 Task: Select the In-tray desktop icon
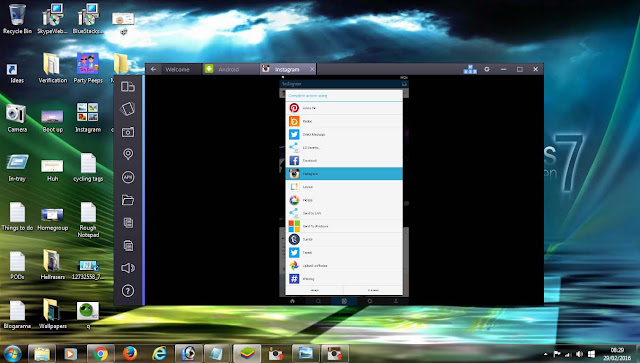pyautogui.click(x=17, y=167)
